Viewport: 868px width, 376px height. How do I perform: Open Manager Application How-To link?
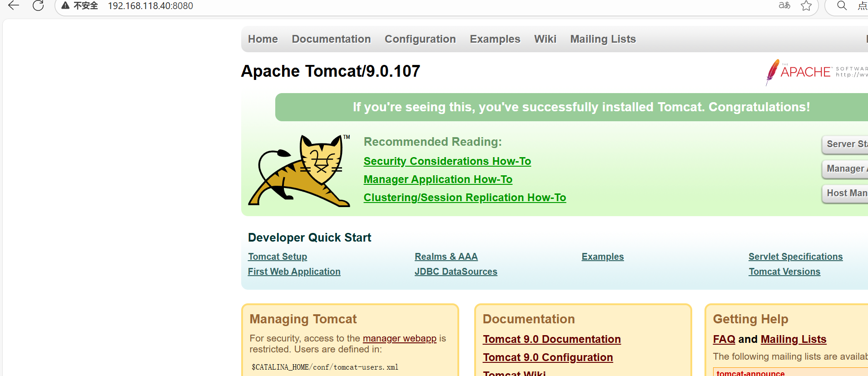click(438, 179)
